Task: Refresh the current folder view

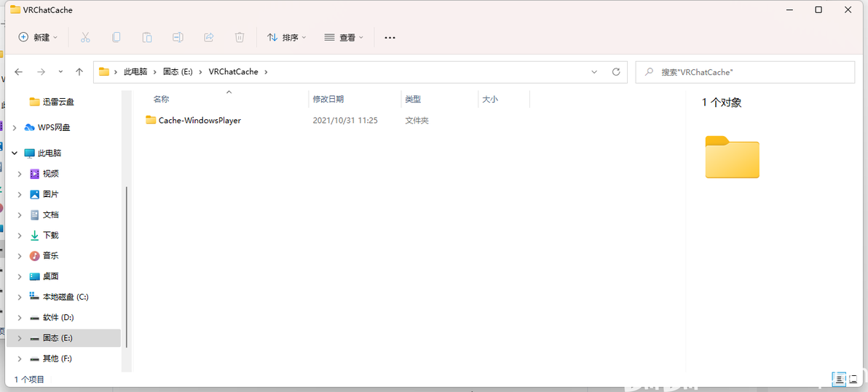Action: [x=616, y=72]
